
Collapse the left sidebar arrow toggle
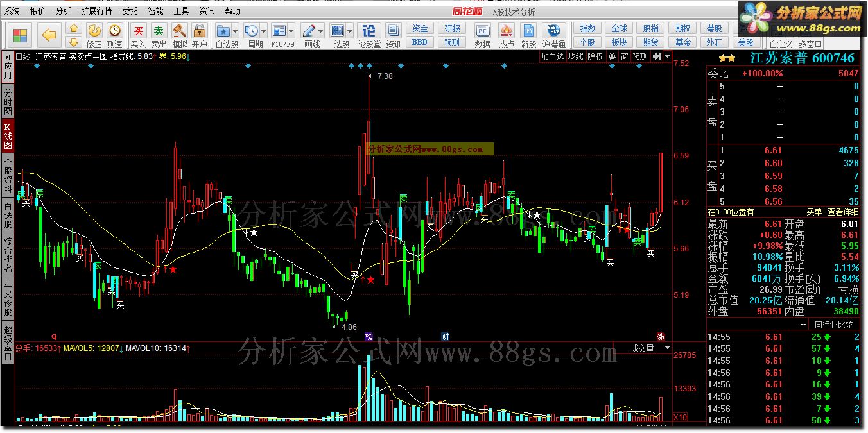pyautogui.click(x=8, y=56)
